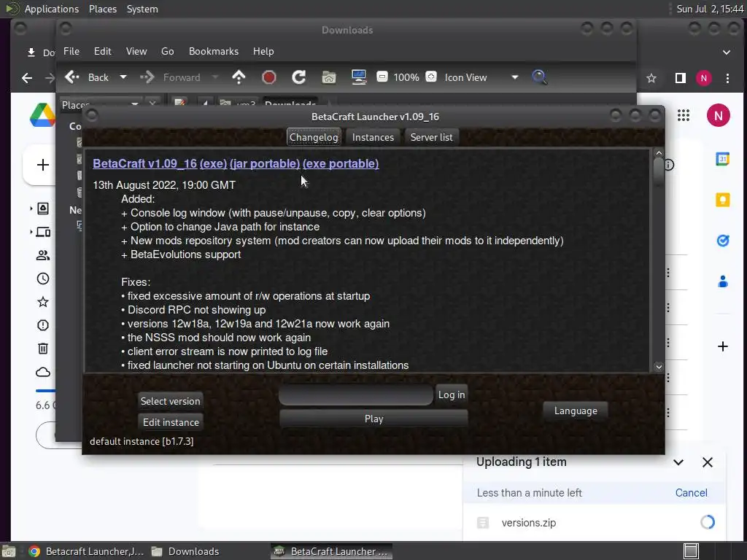Click changelog scrollbar up arrow
The image size is (747, 560).
pos(659,153)
